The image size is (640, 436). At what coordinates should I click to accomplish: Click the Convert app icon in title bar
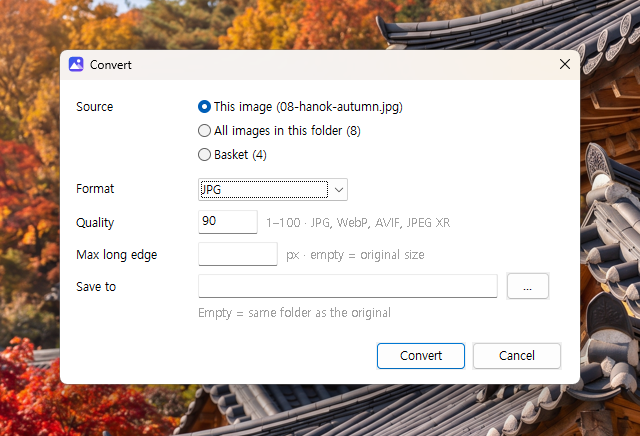point(76,65)
